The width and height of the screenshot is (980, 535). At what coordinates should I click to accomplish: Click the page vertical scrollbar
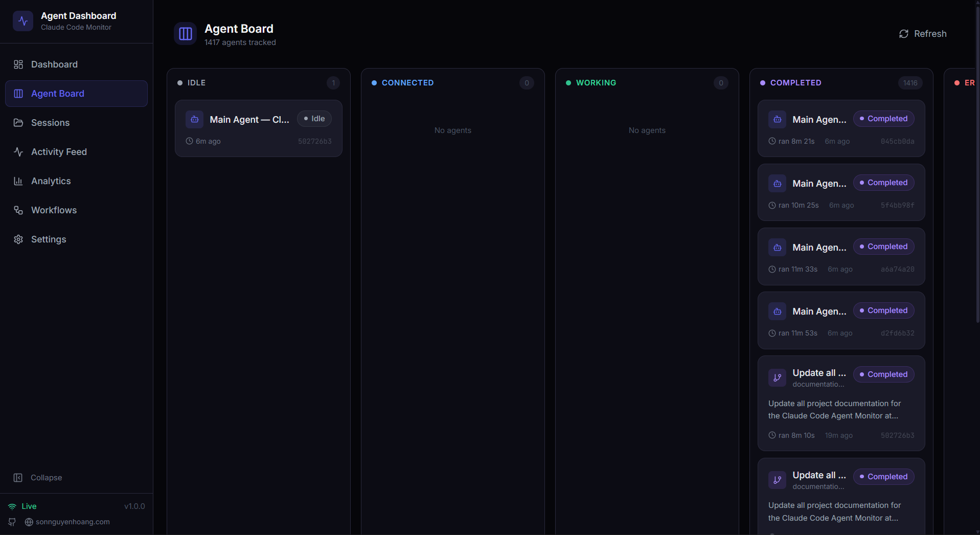(977, 164)
